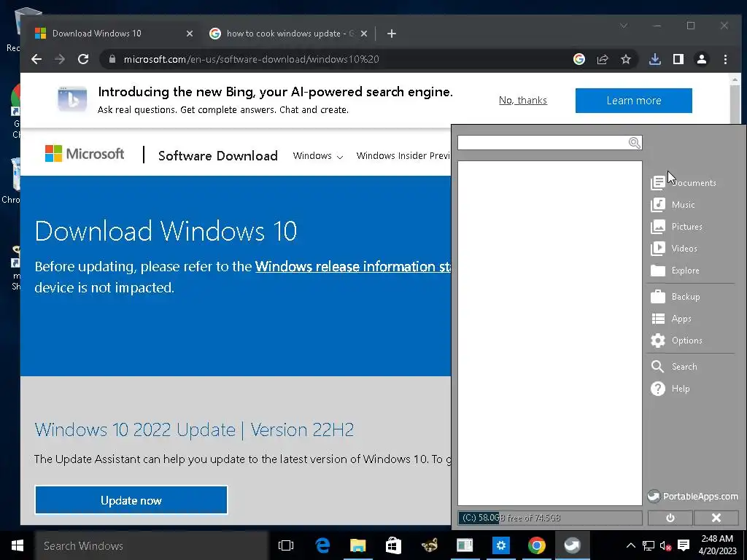
Task: Click the Search Windows box
Action: click(152, 545)
